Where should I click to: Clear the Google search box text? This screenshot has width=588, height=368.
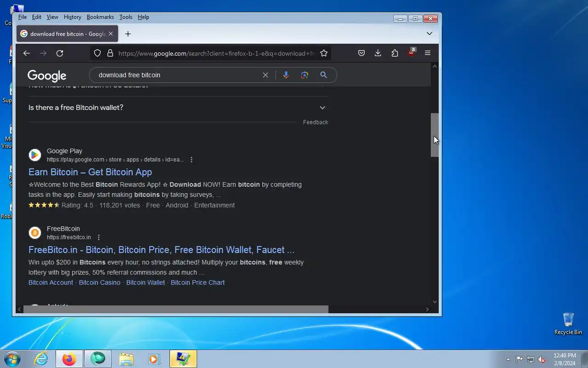[x=266, y=75]
